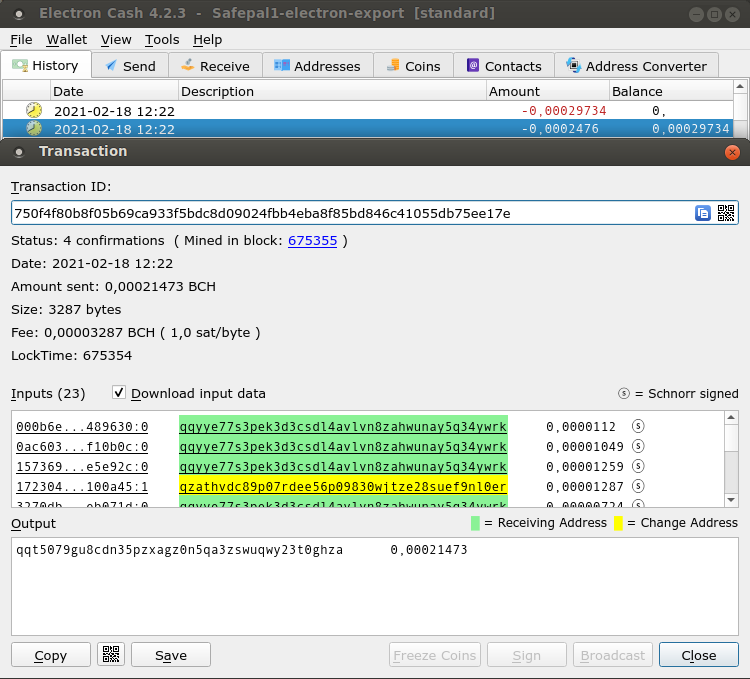Click the Contacts tab icon
The image size is (750, 679).
473,65
